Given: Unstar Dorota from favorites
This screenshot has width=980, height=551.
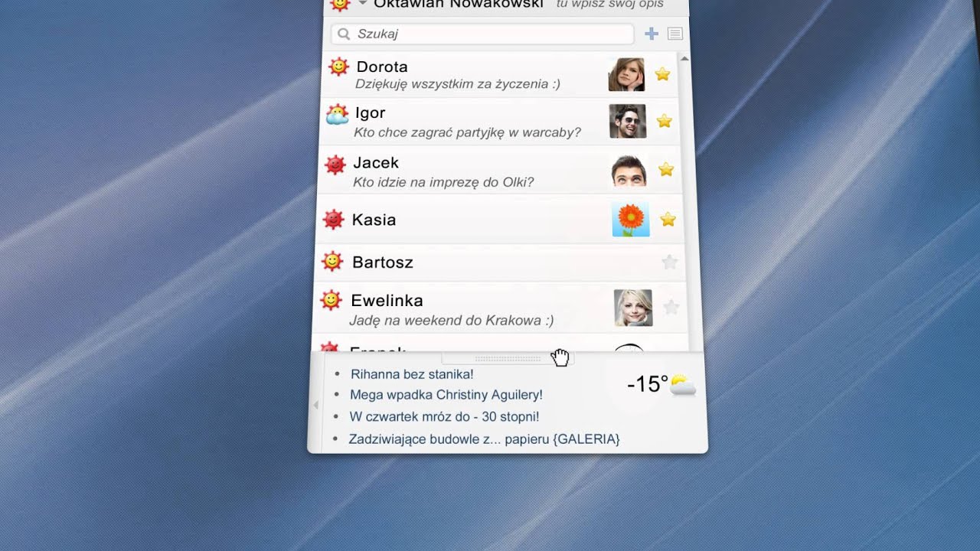Looking at the screenshot, I should click(662, 74).
